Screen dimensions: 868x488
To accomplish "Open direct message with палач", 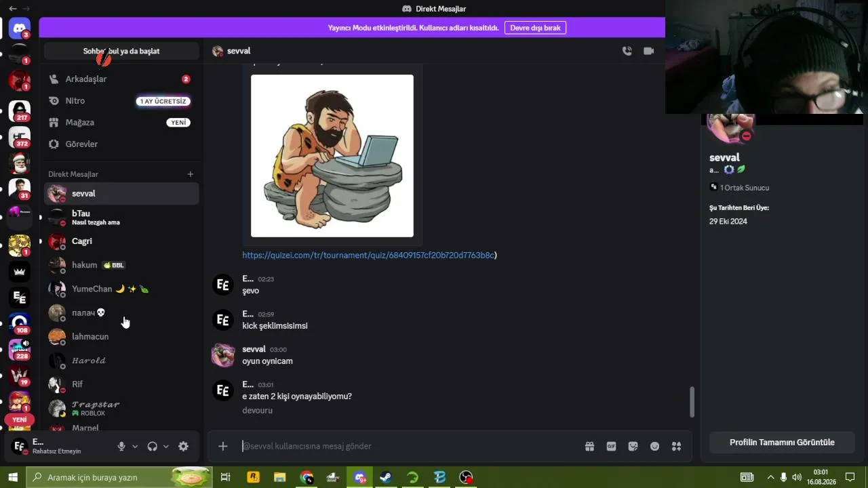I will point(121,313).
